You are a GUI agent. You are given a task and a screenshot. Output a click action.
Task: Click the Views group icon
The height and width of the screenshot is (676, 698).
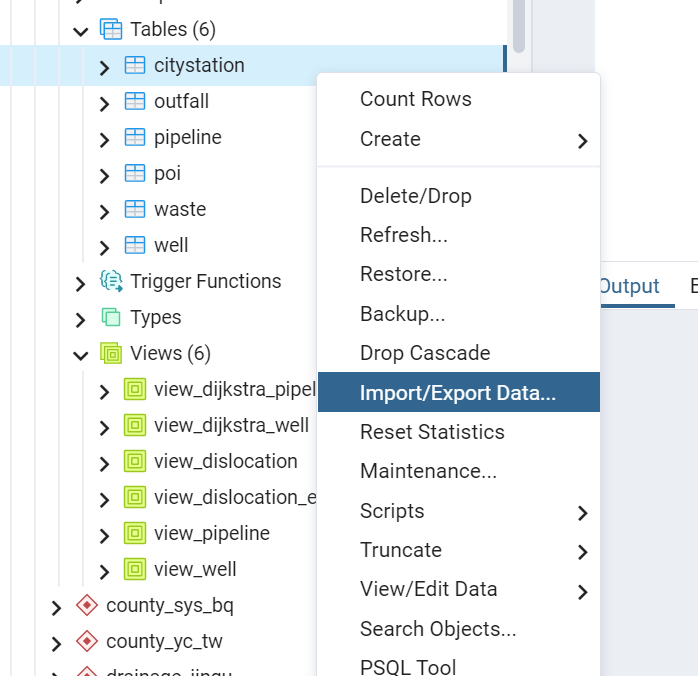111,354
